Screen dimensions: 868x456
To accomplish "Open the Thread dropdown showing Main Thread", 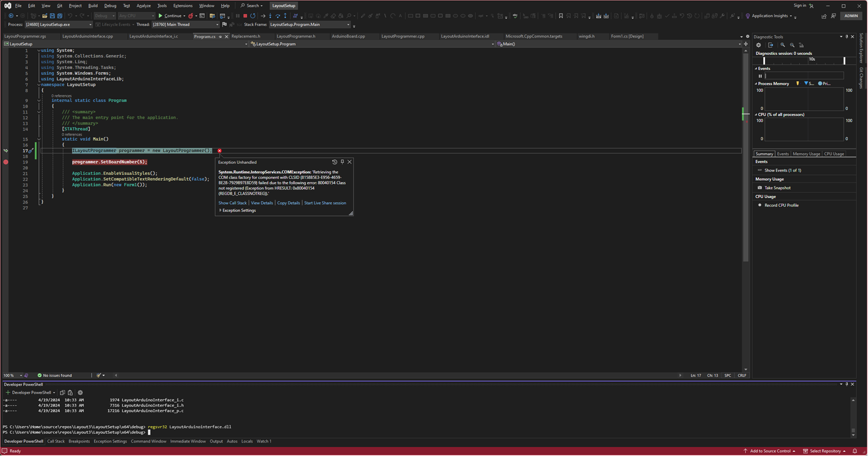I will 217,24.
